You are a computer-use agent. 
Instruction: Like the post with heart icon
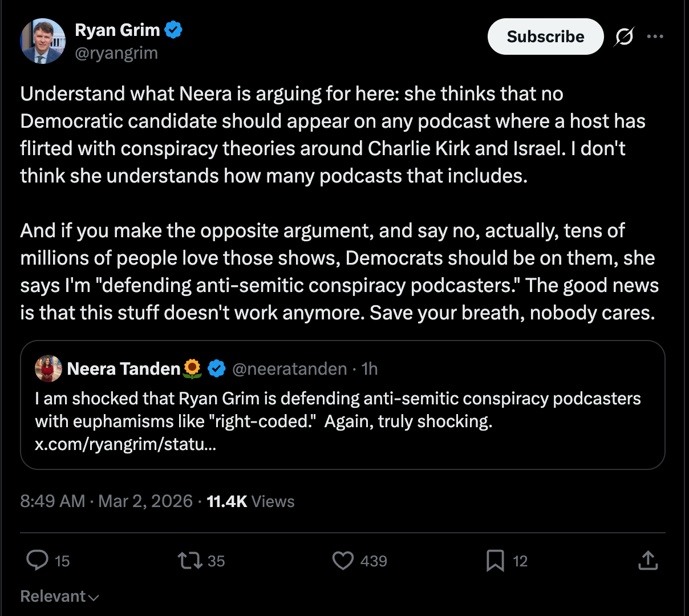click(343, 560)
